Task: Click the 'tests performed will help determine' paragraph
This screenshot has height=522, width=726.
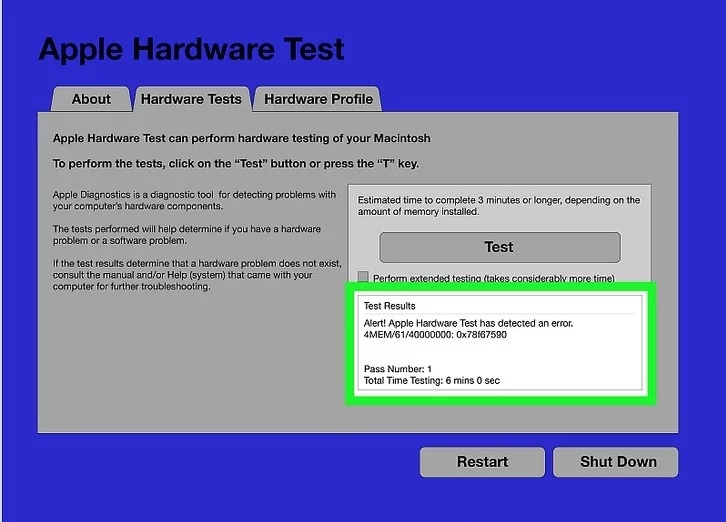Action: pos(187,235)
